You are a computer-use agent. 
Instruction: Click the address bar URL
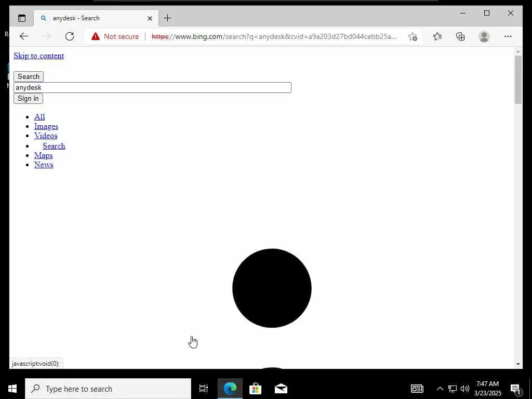(x=274, y=36)
